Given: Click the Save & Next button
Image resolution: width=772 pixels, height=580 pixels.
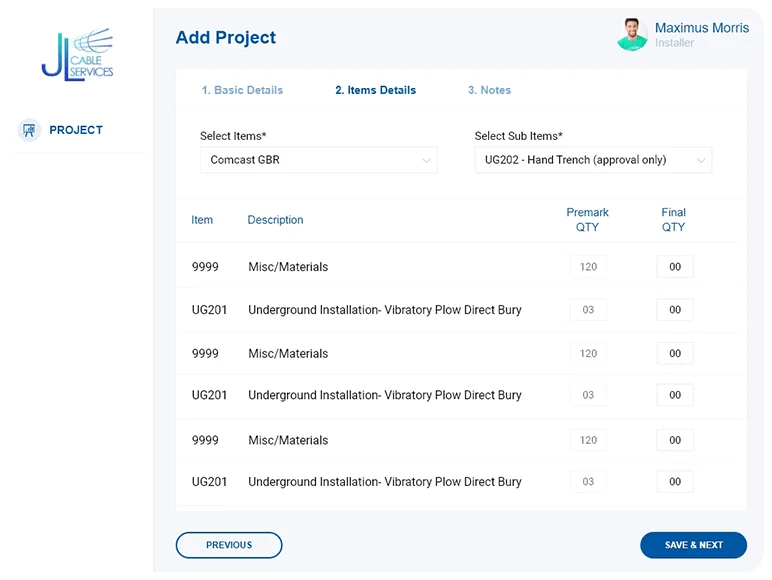Looking at the screenshot, I should 693,545.
